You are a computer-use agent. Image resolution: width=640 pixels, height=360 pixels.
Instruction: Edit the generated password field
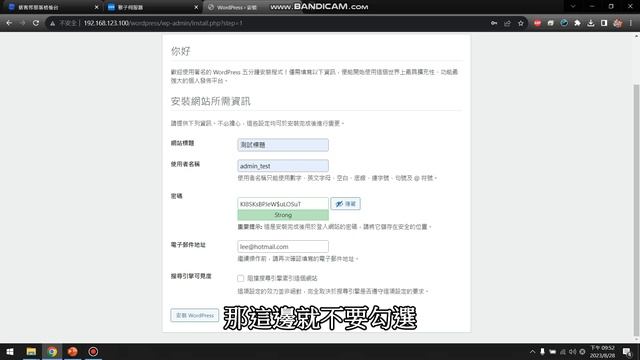283,204
